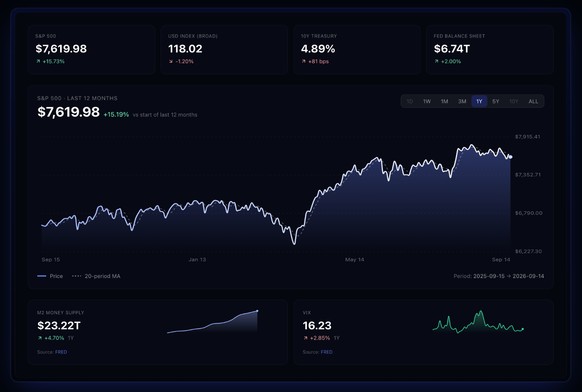Open FRED source link under M2 Money Supply

(61, 352)
